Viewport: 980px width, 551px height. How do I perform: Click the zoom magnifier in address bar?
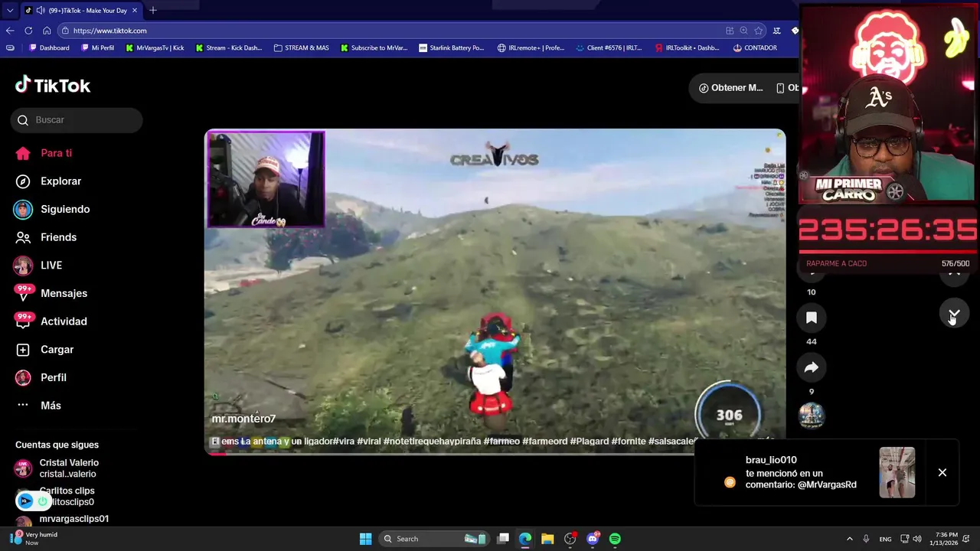743,31
